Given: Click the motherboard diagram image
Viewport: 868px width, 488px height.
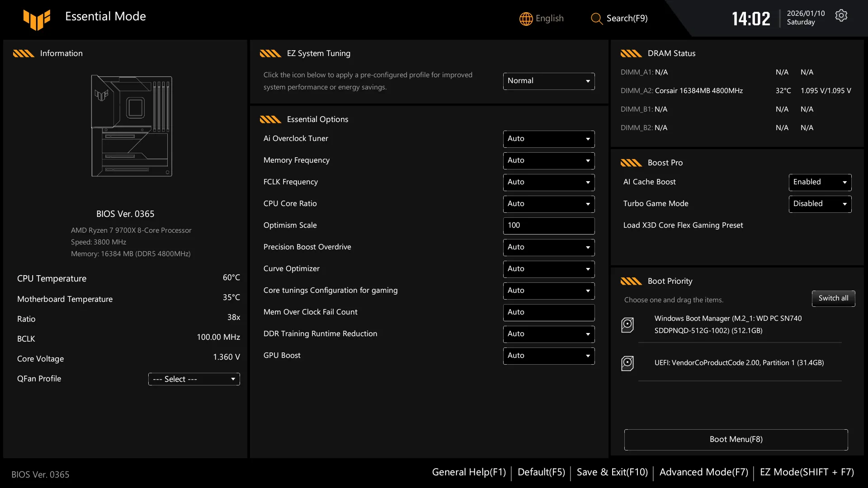Looking at the screenshot, I should pyautogui.click(x=132, y=126).
